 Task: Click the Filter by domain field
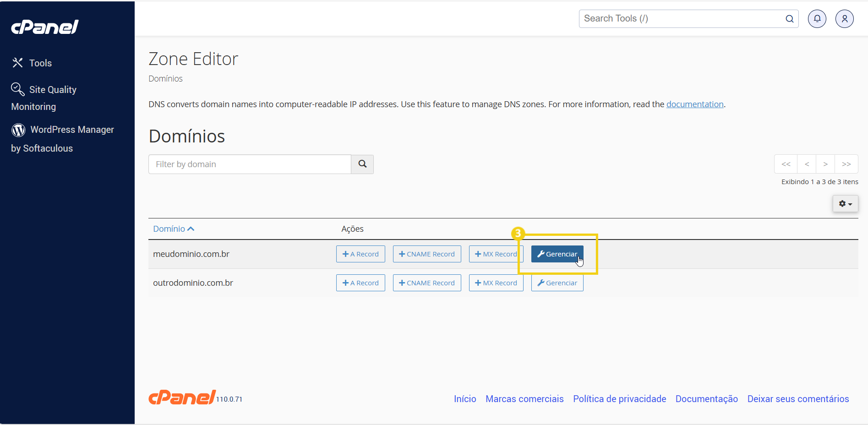click(250, 164)
